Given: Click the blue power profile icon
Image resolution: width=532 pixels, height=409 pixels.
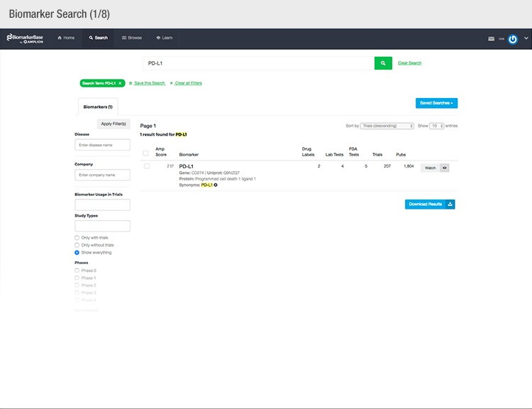Looking at the screenshot, I should (513, 39).
